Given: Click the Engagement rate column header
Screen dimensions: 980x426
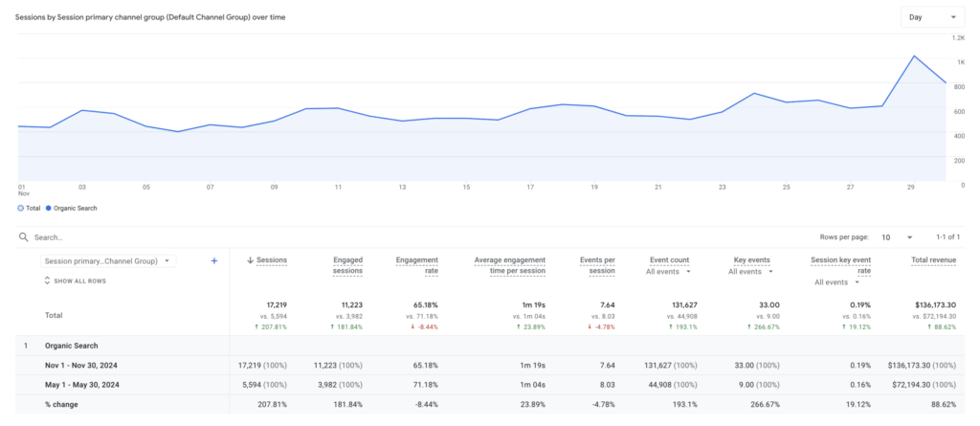Looking at the screenshot, I should 417,265.
